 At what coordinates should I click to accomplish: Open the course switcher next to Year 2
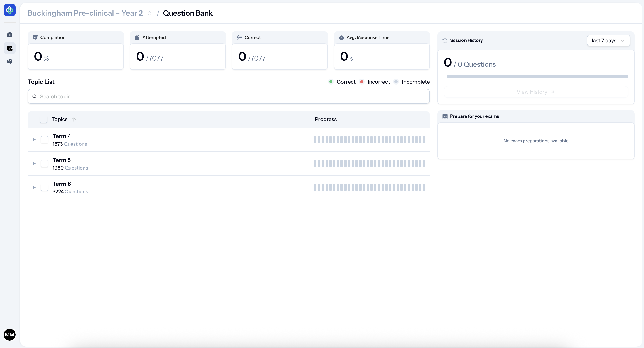coord(149,13)
